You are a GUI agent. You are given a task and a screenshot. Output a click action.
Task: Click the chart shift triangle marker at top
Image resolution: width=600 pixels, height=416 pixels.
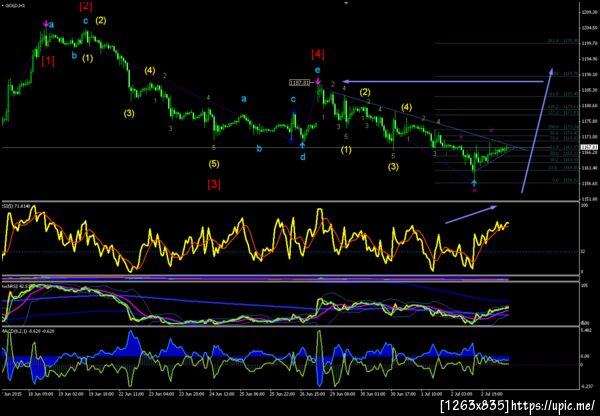346,2
